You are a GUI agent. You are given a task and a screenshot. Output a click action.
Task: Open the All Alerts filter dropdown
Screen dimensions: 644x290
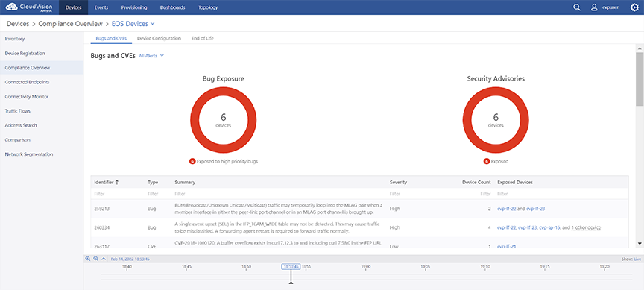(151, 55)
